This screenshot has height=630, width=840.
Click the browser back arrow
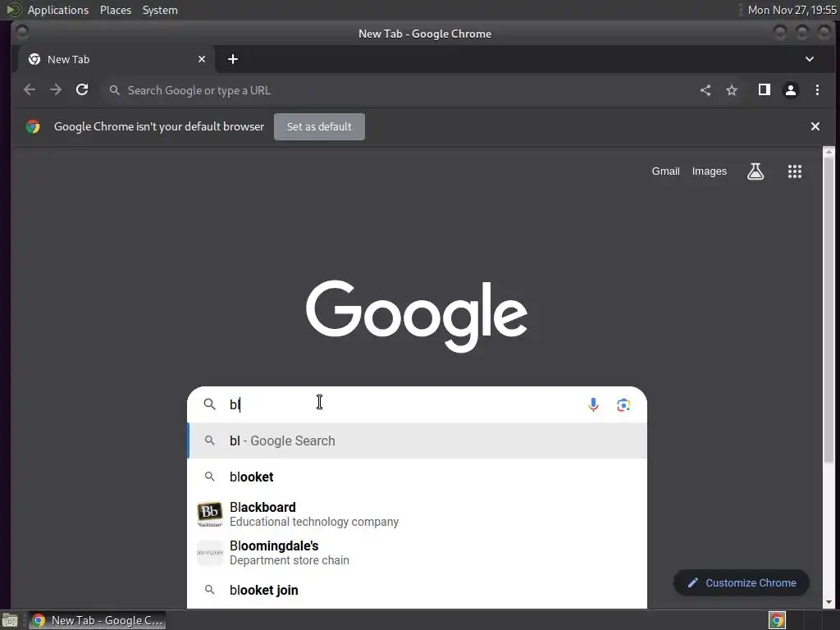tap(30, 90)
